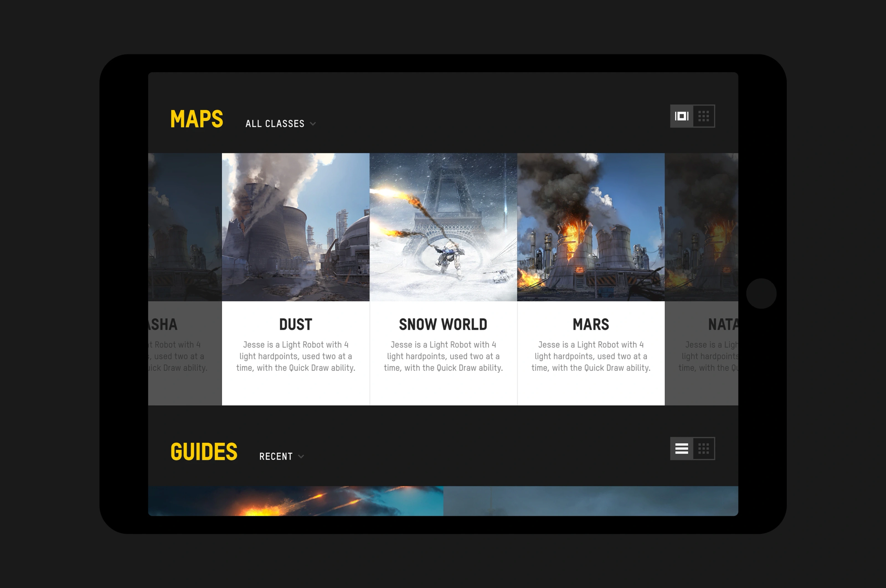
Task: Tap the tablet home button
Action: (761, 294)
